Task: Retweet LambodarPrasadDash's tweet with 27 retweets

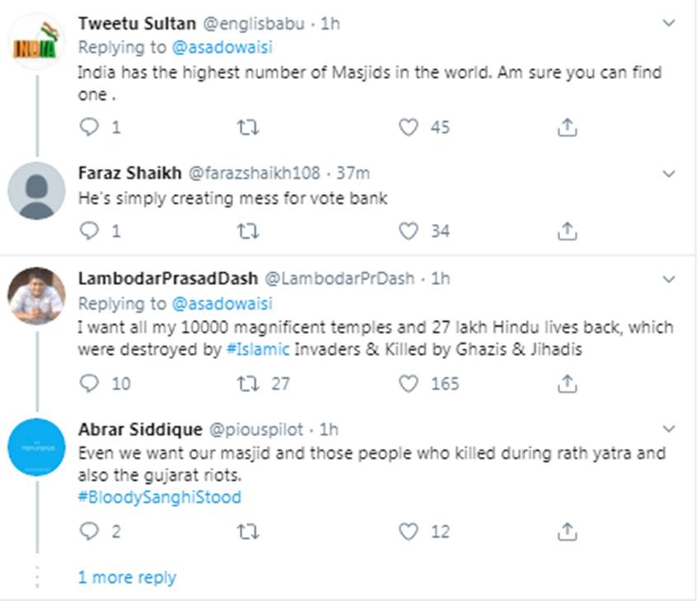Action: (x=247, y=383)
